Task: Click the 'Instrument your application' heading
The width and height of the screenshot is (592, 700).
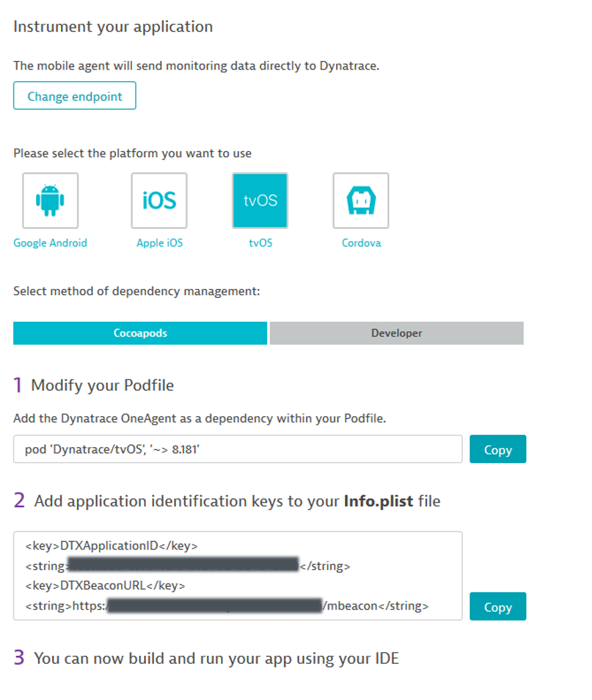Action: click(x=113, y=27)
